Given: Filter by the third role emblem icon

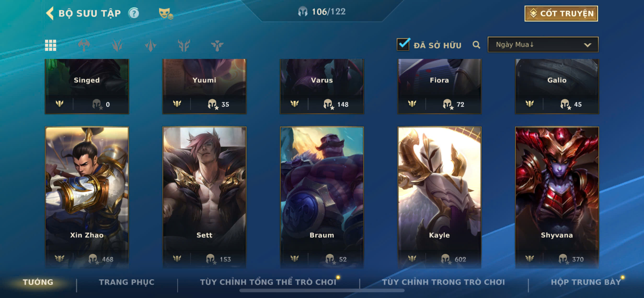Looking at the screenshot, I should 150,45.
